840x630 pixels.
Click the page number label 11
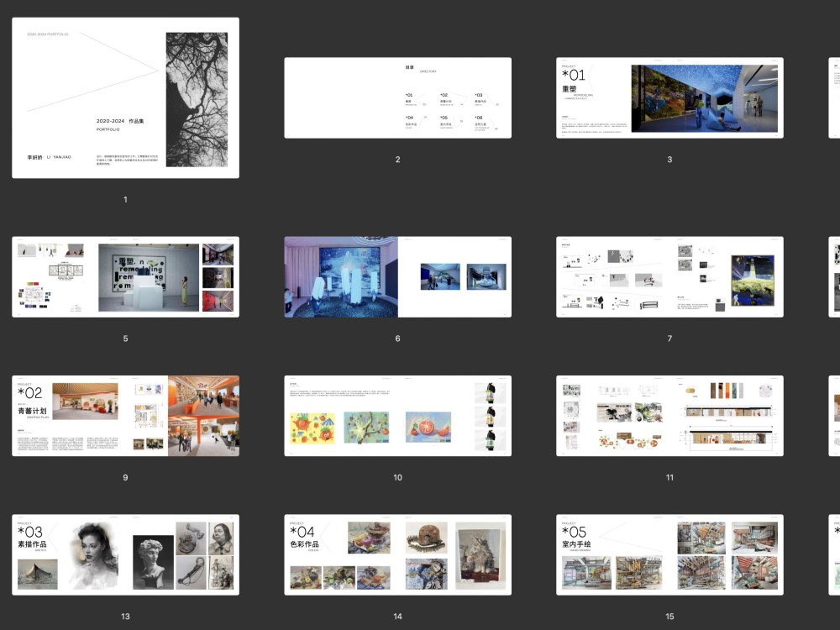[x=669, y=477]
